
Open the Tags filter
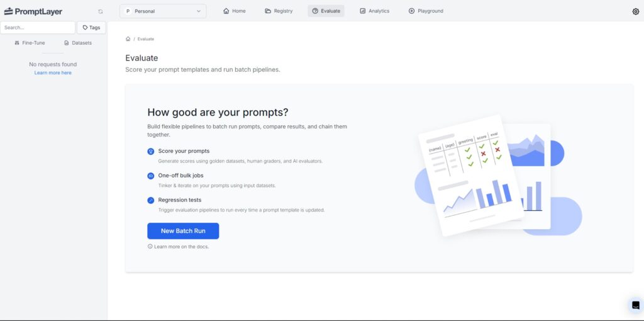pos(91,28)
